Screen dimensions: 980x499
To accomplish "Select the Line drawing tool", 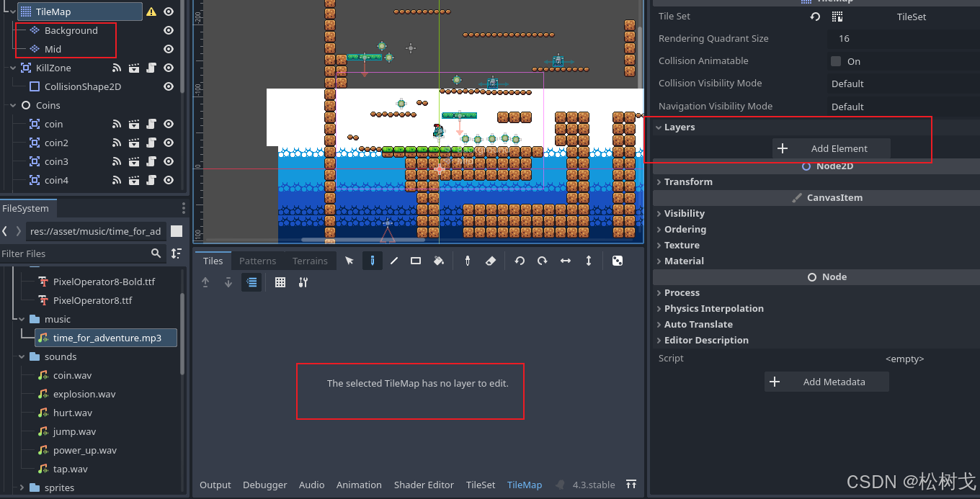I will tap(394, 261).
